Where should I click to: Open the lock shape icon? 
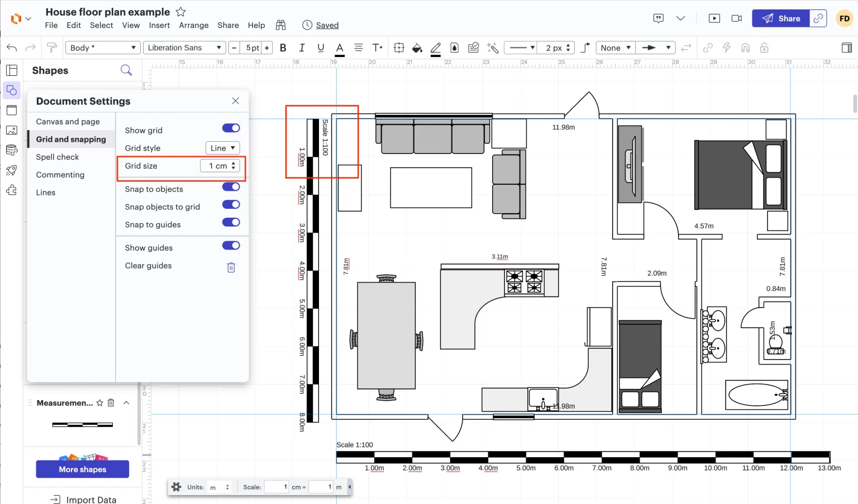tap(764, 48)
